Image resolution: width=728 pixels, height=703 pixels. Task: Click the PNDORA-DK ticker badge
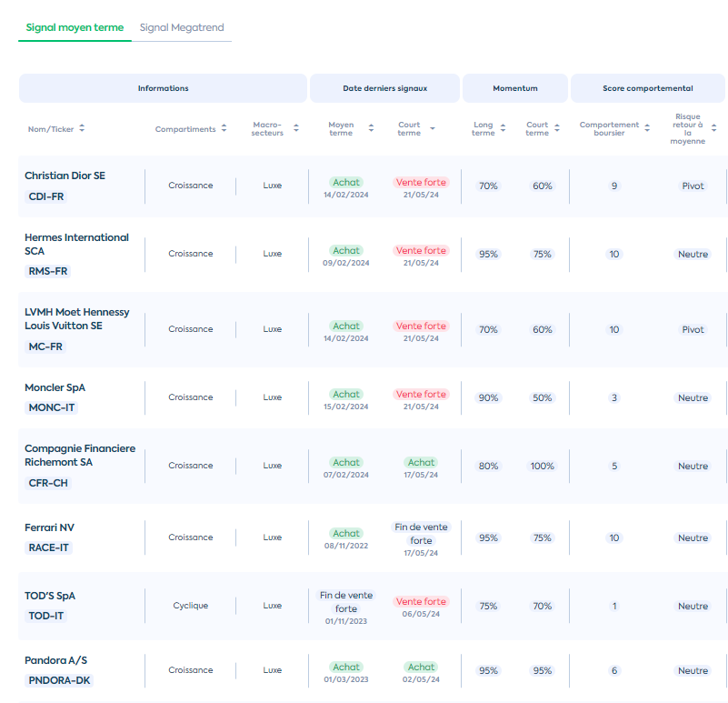(x=59, y=680)
